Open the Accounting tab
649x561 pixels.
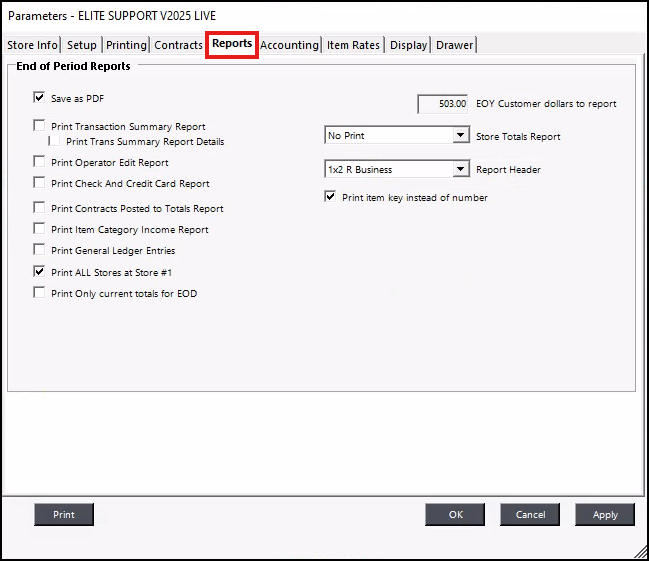(289, 45)
